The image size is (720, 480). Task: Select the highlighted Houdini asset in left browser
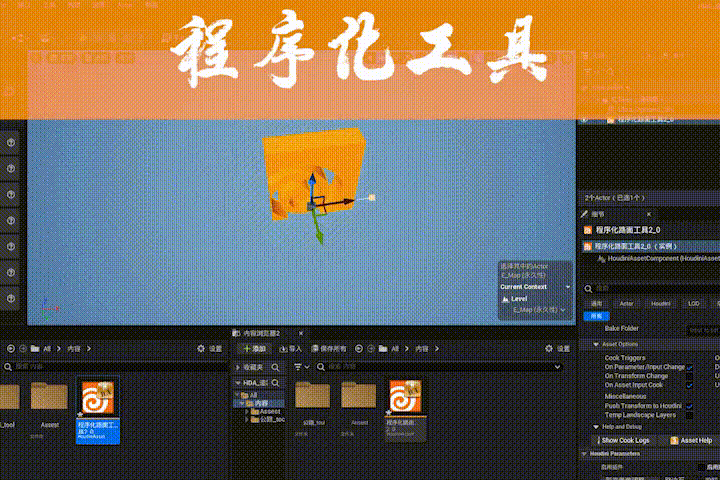tap(98, 410)
